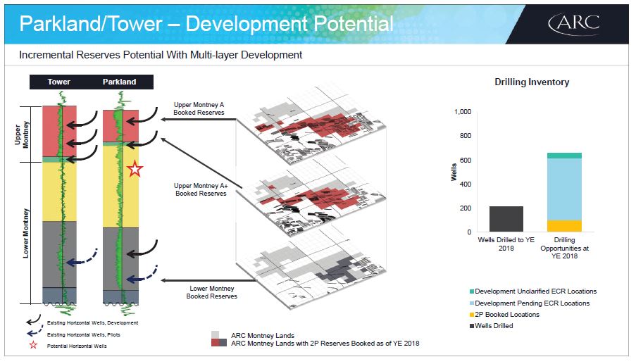636x364 pixels.
Task: Click the Upper Montney A+ Booked Reserves label
Action: point(201,189)
